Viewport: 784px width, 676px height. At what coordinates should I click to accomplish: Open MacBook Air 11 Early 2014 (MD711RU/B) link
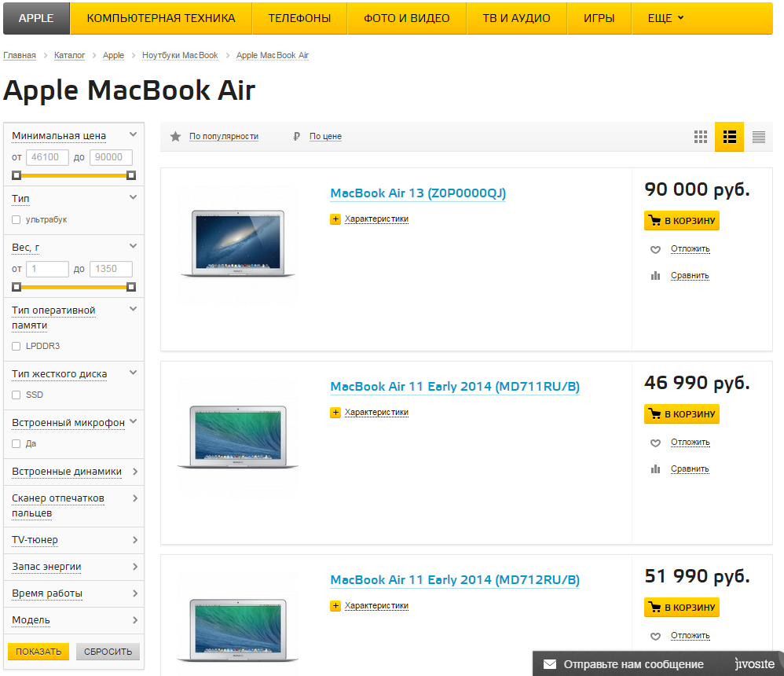click(x=455, y=387)
